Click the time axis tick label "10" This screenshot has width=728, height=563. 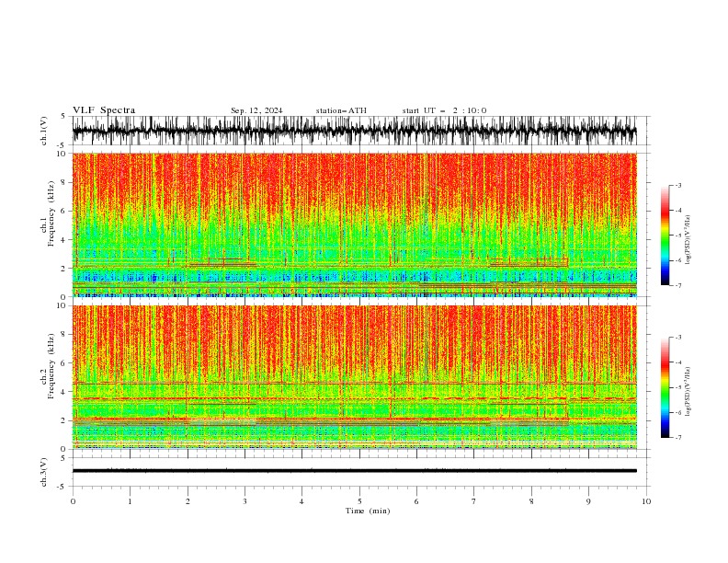646,501
